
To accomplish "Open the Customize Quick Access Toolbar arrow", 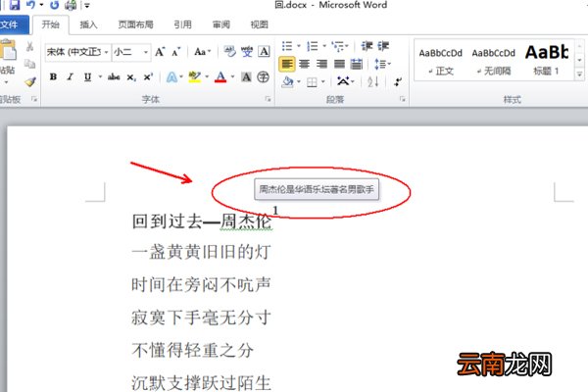I will click(x=87, y=6).
